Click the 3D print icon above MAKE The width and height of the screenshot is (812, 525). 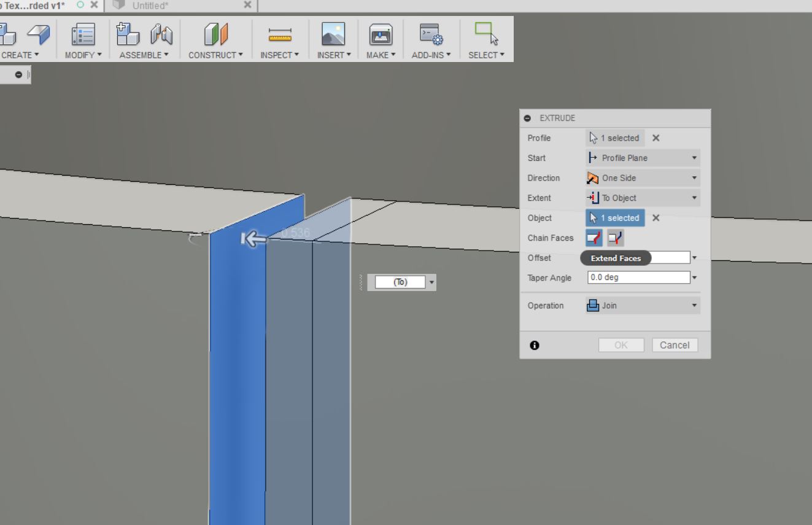pyautogui.click(x=381, y=34)
